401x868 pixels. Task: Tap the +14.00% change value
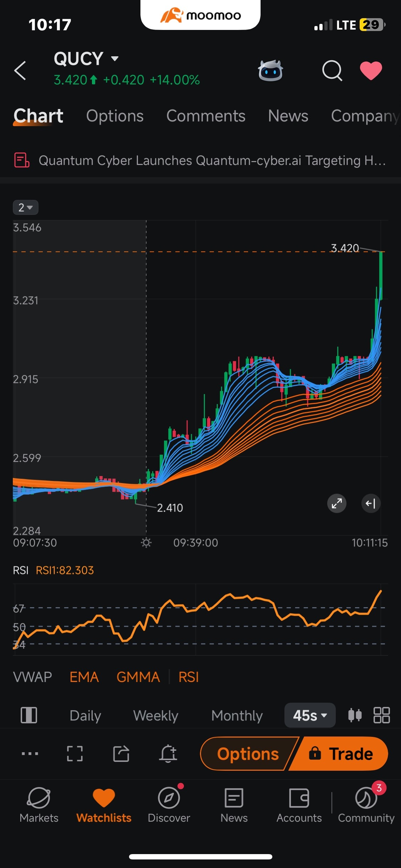(x=175, y=80)
